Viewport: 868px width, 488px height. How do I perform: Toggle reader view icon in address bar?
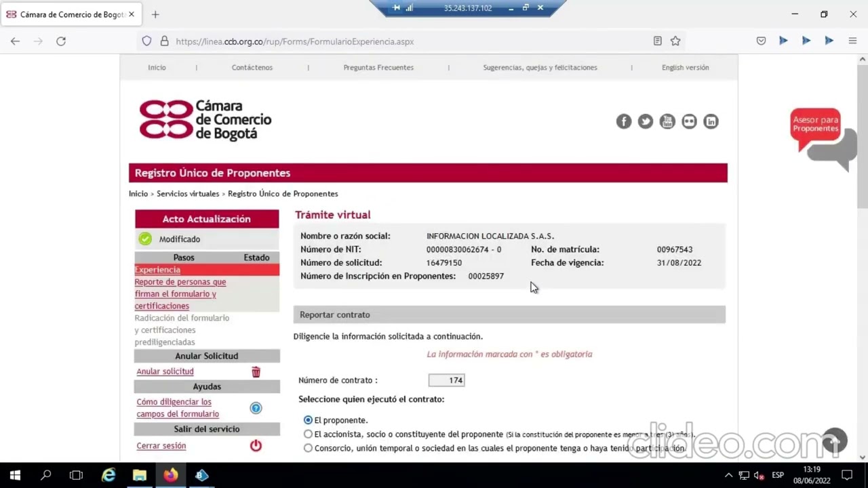[657, 41]
